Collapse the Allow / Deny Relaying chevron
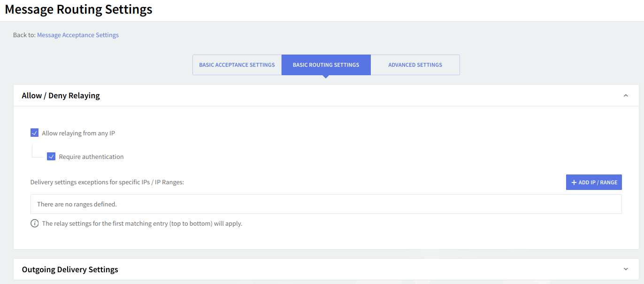This screenshot has height=284, width=644. click(625, 95)
